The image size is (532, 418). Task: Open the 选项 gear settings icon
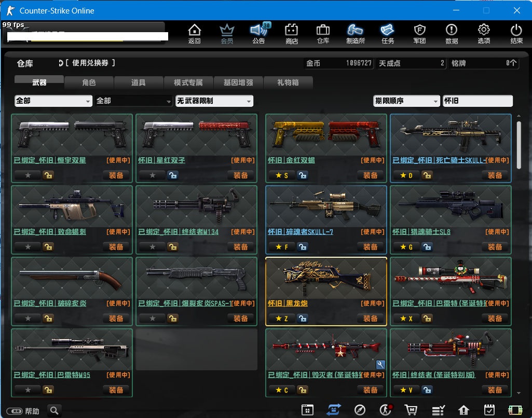[484, 34]
